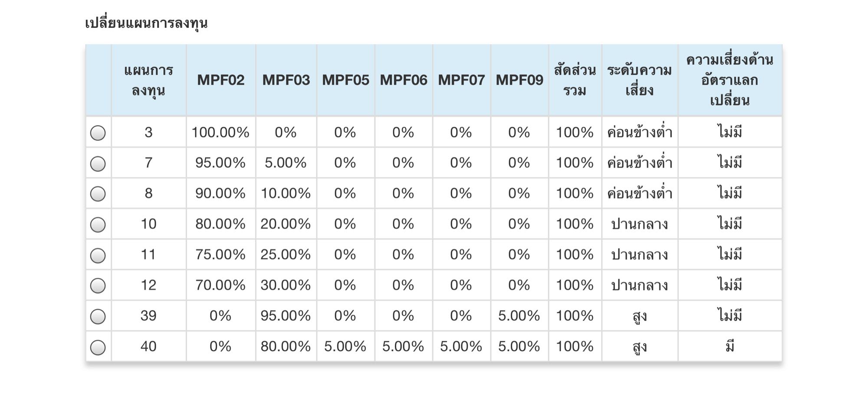The image size is (868, 401).
Task: Select plan 11 radio button
Action: pyautogui.click(x=98, y=255)
